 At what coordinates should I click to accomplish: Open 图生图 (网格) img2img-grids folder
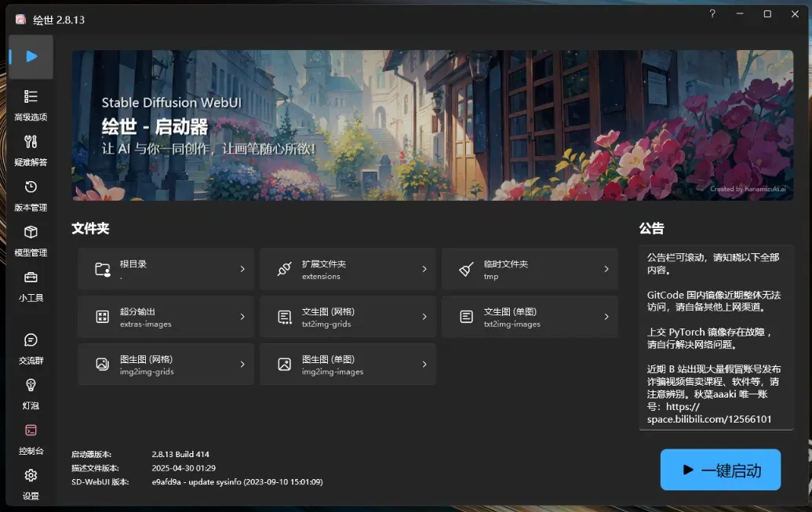166,365
